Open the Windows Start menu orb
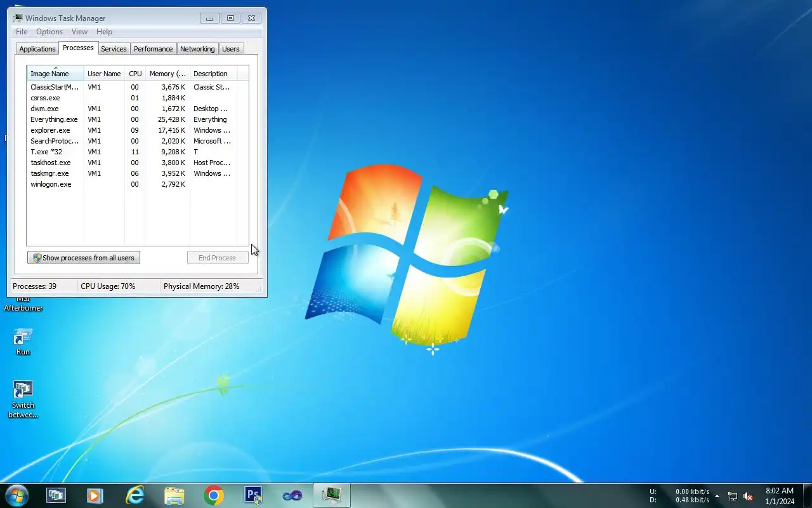Image resolution: width=812 pixels, height=508 pixels. click(x=16, y=495)
